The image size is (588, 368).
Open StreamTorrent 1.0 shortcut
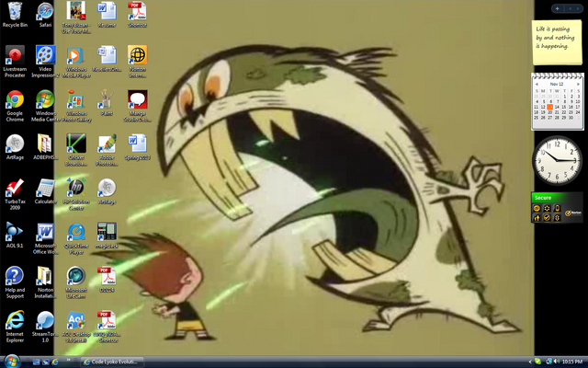click(x=45, y=327)
